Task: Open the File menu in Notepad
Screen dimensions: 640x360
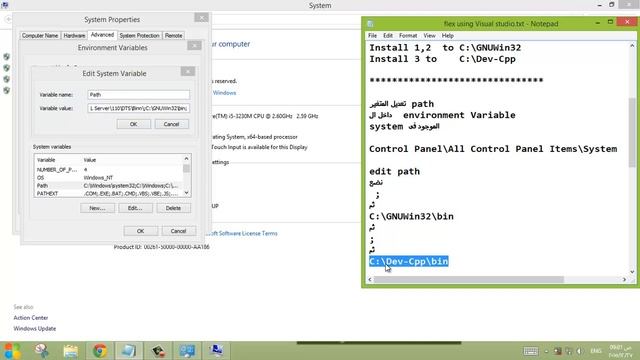Action: 372,36
